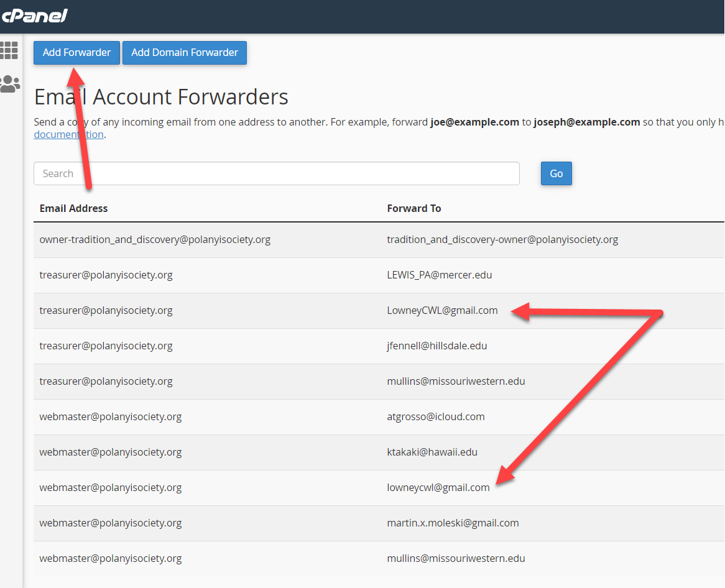Click webmaster row's mullins@missouriwestern.edu address
The image size is (725, 588).
tap(456, 558)
